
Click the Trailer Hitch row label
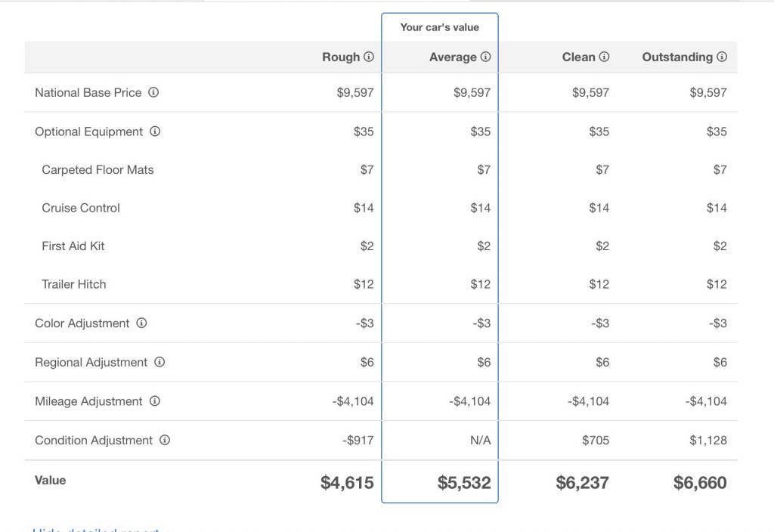[x=74, y=285]
